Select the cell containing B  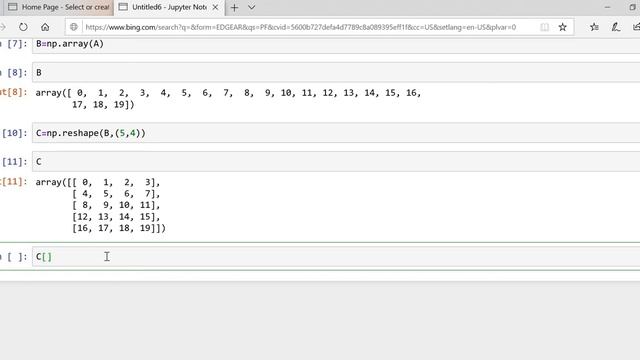click(x=336, y=73)
